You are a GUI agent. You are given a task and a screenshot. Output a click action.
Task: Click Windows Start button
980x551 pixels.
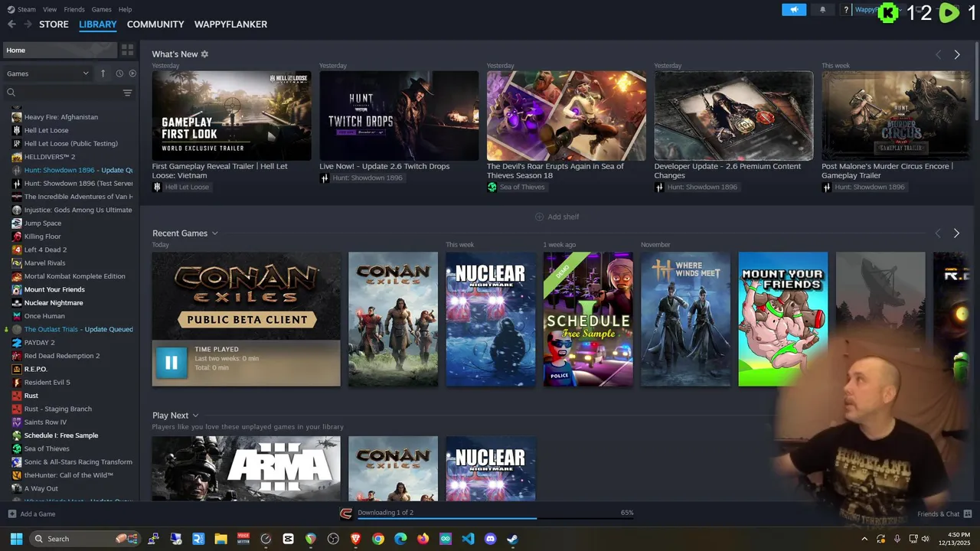click(x=16, y=539)
